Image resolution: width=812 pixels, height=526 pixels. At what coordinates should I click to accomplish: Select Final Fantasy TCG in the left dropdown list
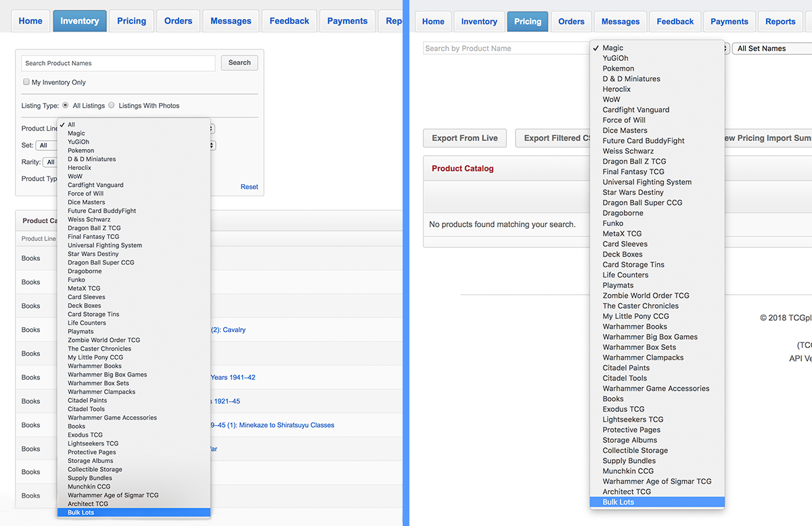coord(134,237)
